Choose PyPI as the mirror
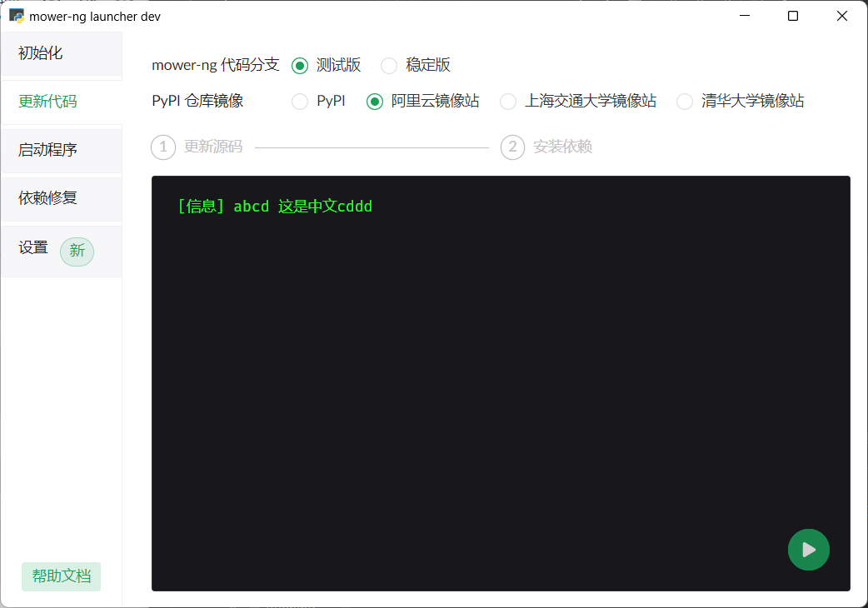This screenshot has width=868, height=608. coord(300,102)
